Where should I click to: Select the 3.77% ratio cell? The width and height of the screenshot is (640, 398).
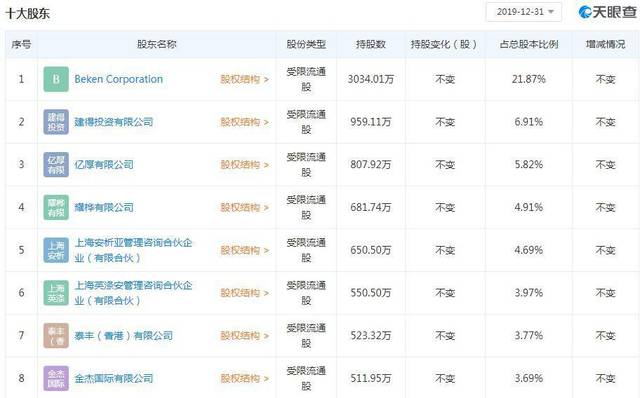point(529,336)
